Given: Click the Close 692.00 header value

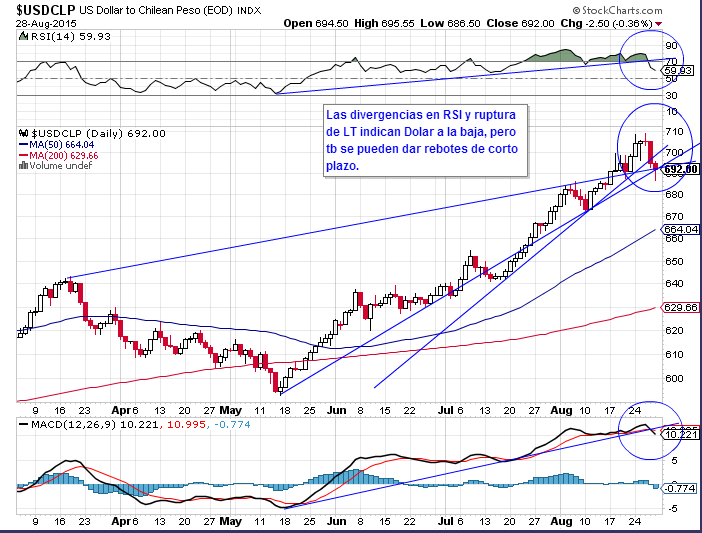Looking at the screenshot, I should point(520,23).
